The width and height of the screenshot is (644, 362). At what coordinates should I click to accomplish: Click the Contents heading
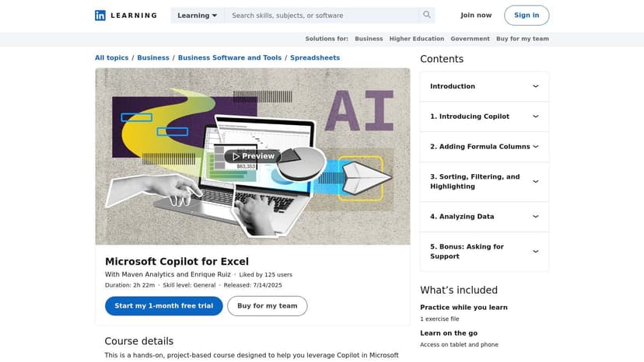[x=442, y=59]
